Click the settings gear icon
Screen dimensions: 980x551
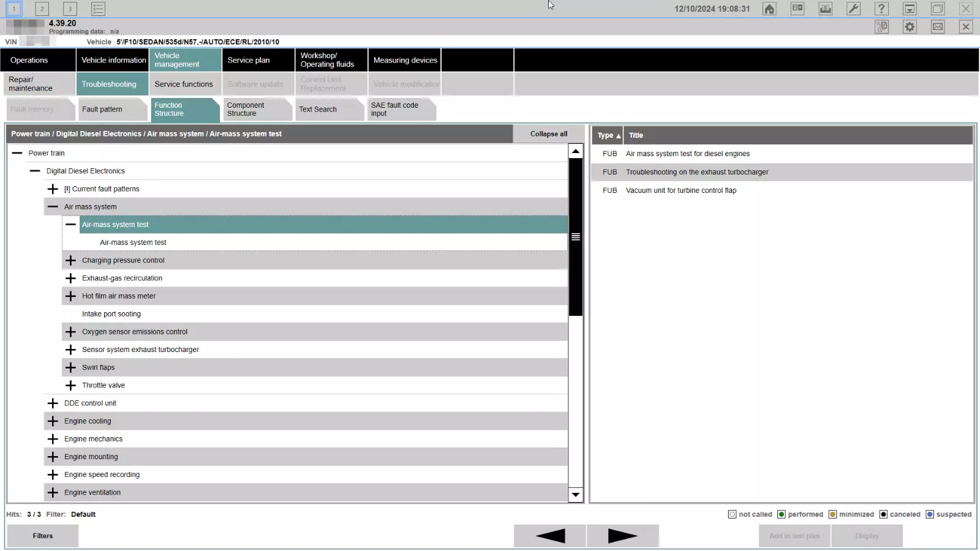[x=910, y=27]
